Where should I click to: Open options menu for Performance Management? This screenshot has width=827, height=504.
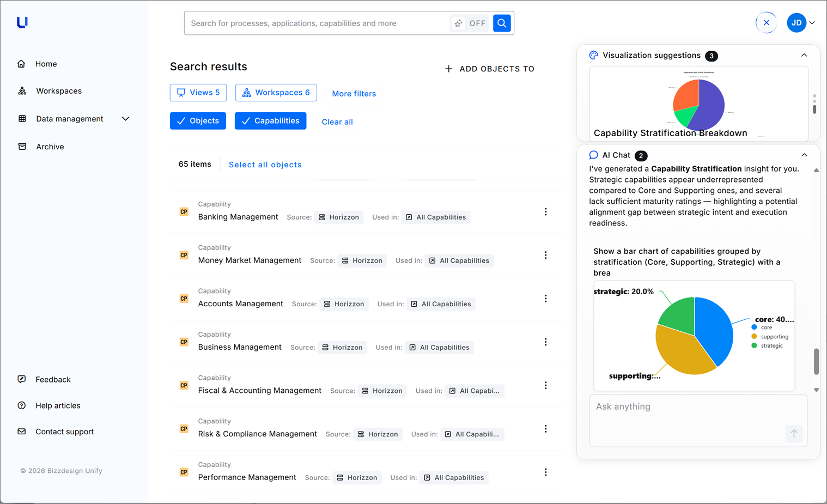tap(545, 472)
